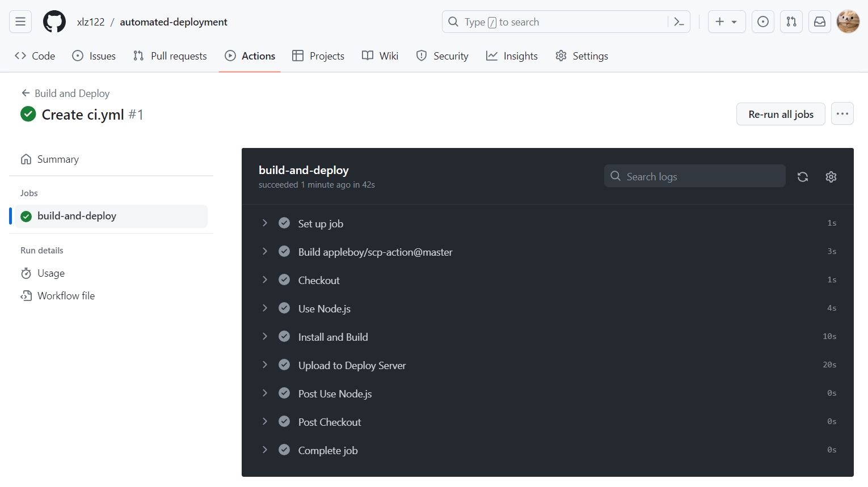The width and height of the screenshot is (868, 487).
Task: Switch to the Projects tab
Action: click(318, 56)
